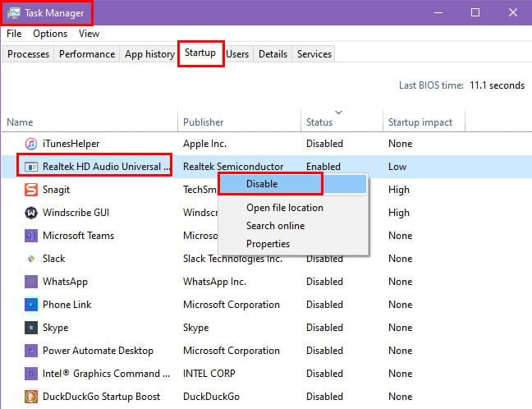Sort by the Status column header
Viewport: 532px width, 409px height.
[x=342, y=122]
